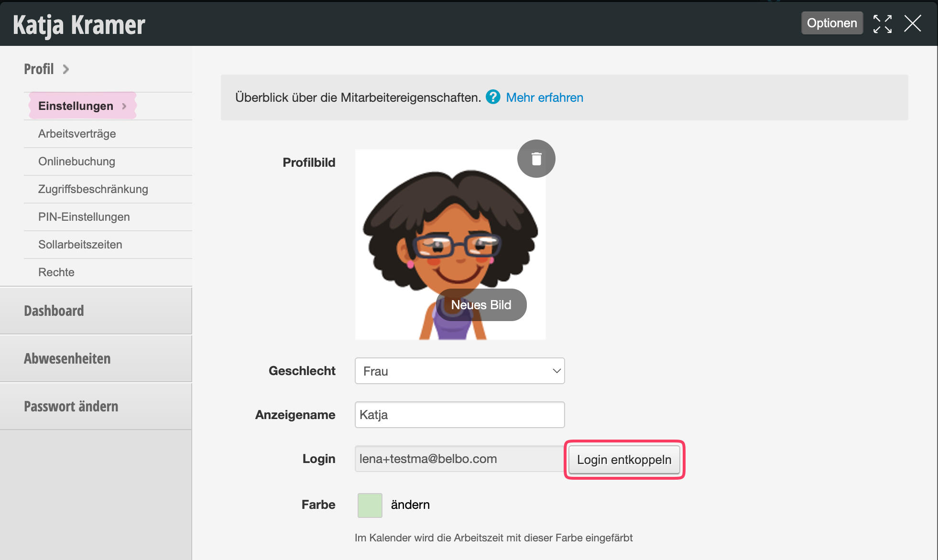Click the Anzeigename text field
This screenshot has width=938, height=560.
(x=459, y=415)
